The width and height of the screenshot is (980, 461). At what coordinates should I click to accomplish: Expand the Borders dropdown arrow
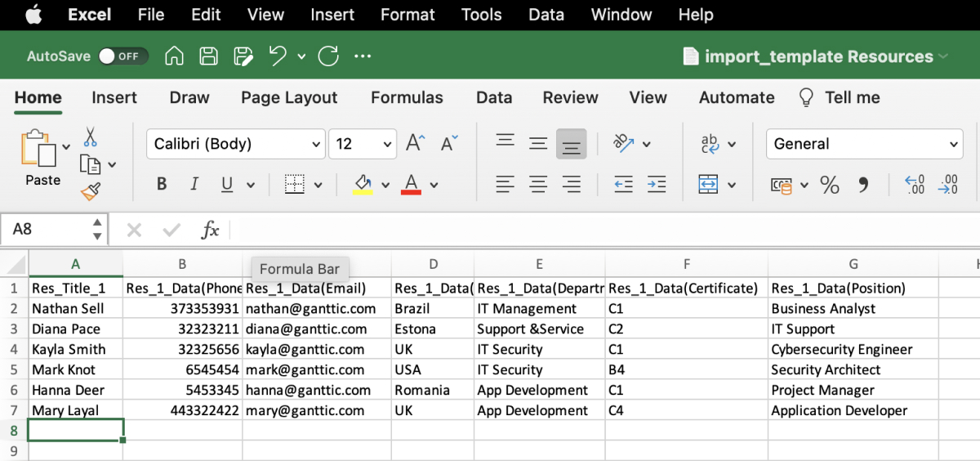pos(318,185)
